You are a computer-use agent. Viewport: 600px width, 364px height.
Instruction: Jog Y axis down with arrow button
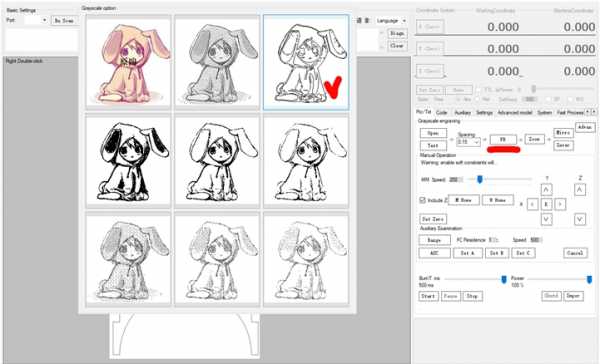546,219
